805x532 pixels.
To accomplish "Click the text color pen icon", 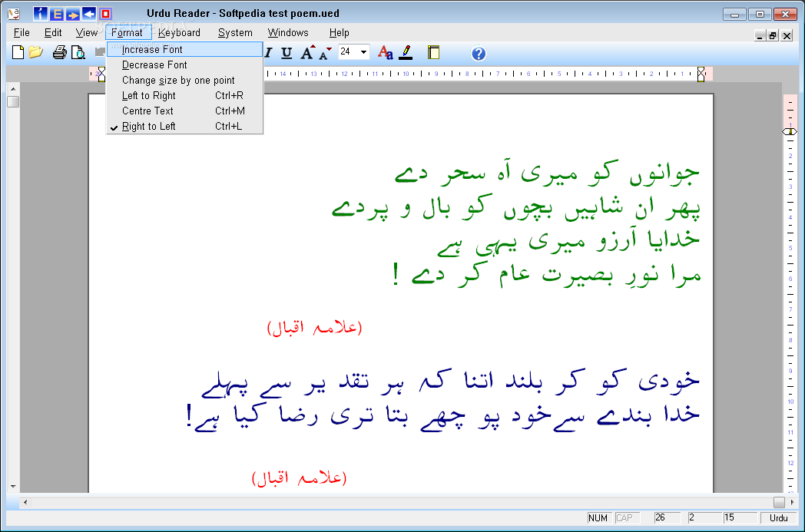I will point(406,52).
